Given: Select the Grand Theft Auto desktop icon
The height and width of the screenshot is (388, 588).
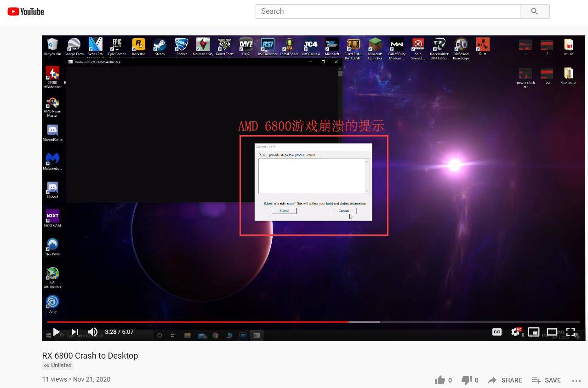Looking at the screenshot, I should point(224,47).
